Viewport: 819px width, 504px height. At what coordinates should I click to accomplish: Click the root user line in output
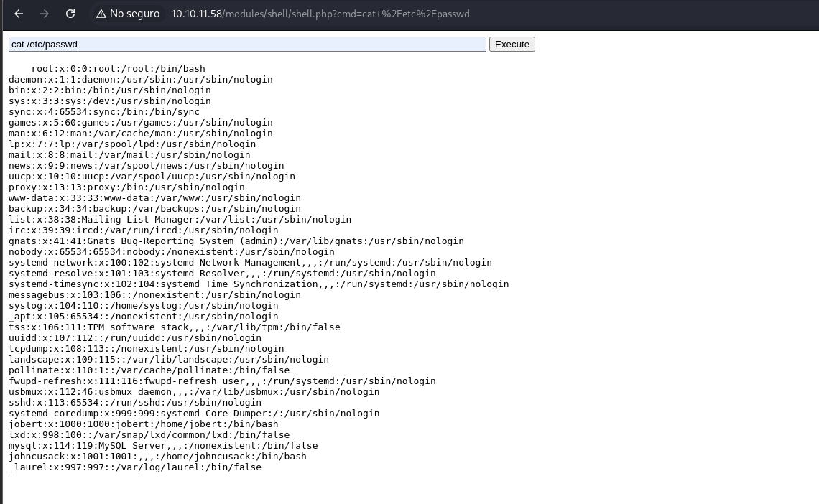click(x=118, y=69)
